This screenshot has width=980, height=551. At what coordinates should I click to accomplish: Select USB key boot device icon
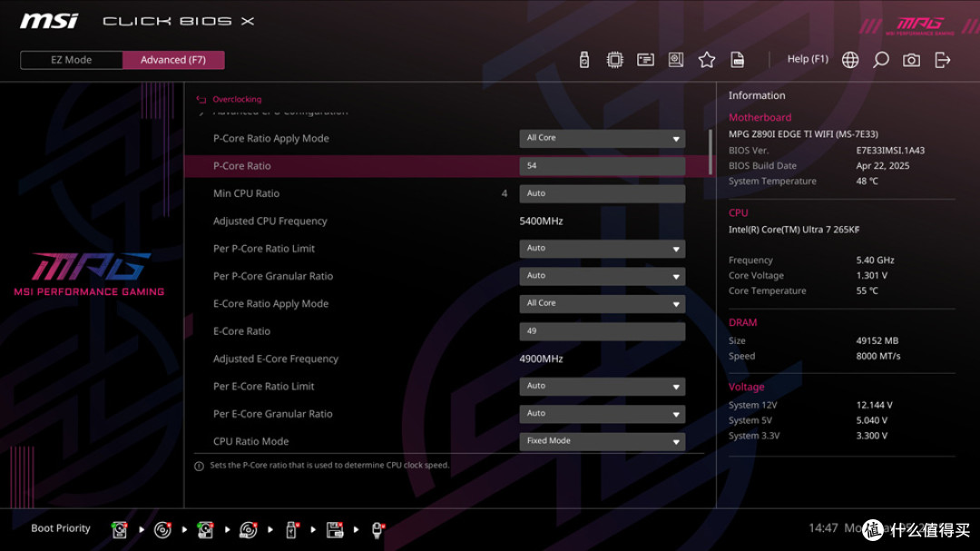point(291,530)
